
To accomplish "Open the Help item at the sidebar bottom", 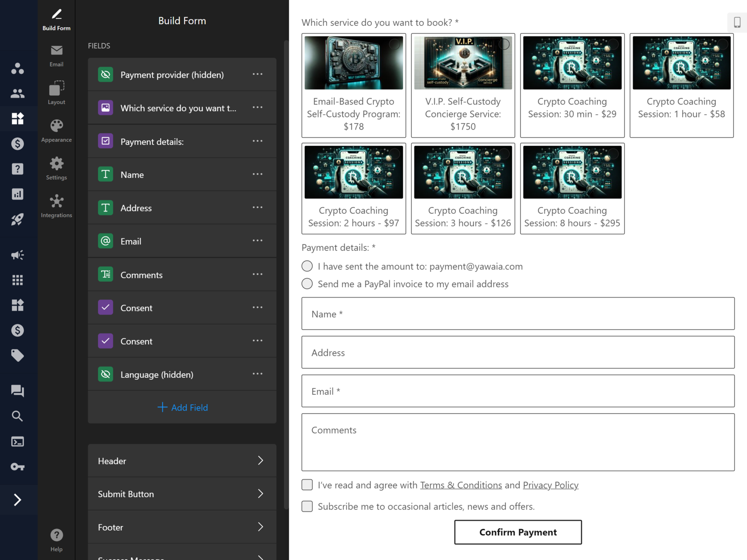I will click(x=56, y=539).
